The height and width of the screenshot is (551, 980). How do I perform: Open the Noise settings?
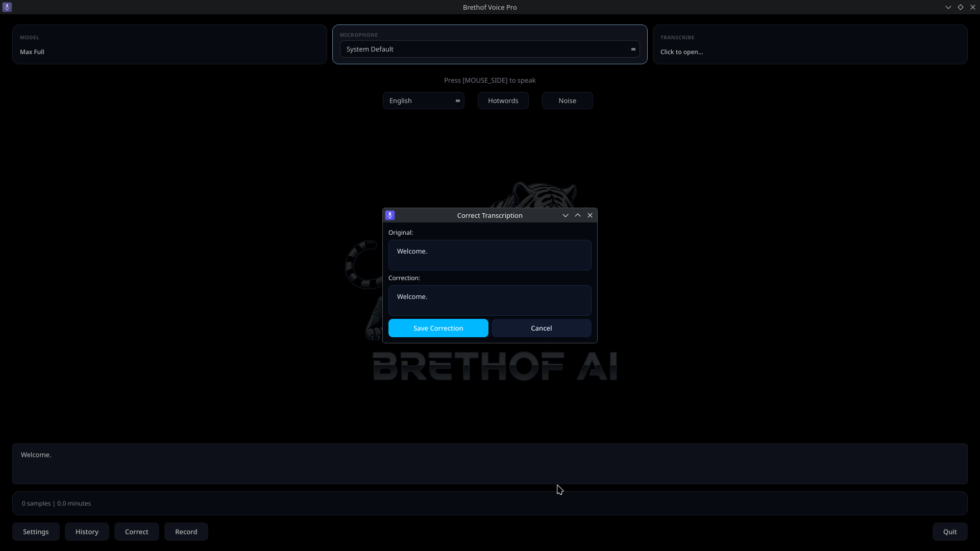click(567, 101)
